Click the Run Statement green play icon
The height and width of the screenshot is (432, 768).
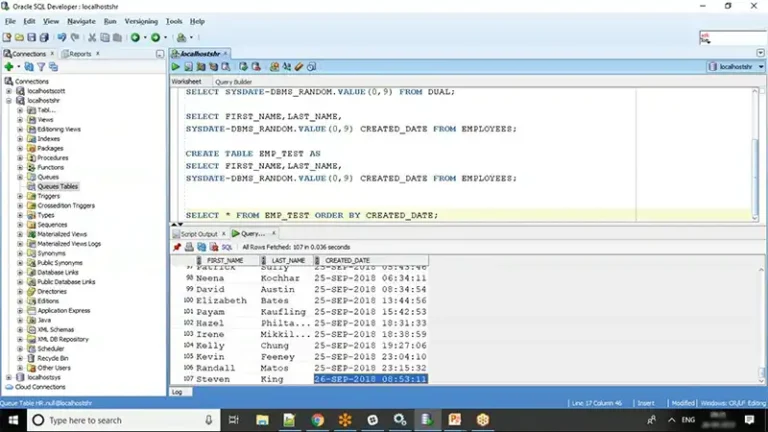[x=177, y=67]
